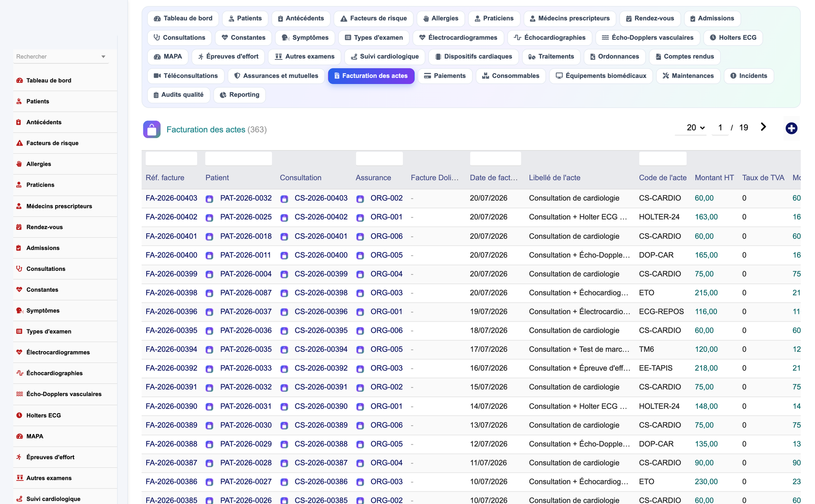Click Échocardiographies waveform icon in sidebar
Screen dimensions: 815x504
19,373
